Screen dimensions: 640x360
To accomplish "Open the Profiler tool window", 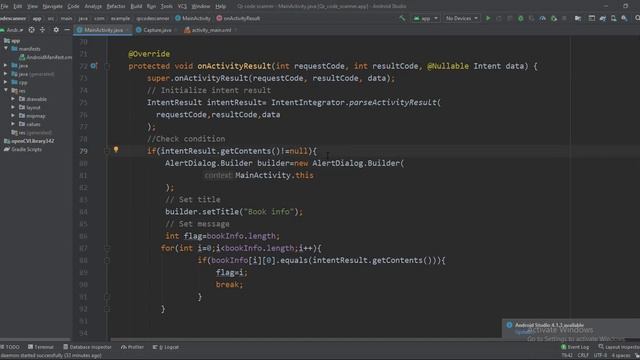I will coord(132,347).
